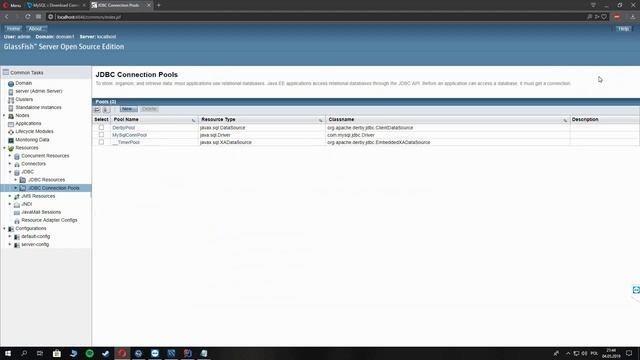
Task: Open Windows taskbar search
Action: [24, 353]
